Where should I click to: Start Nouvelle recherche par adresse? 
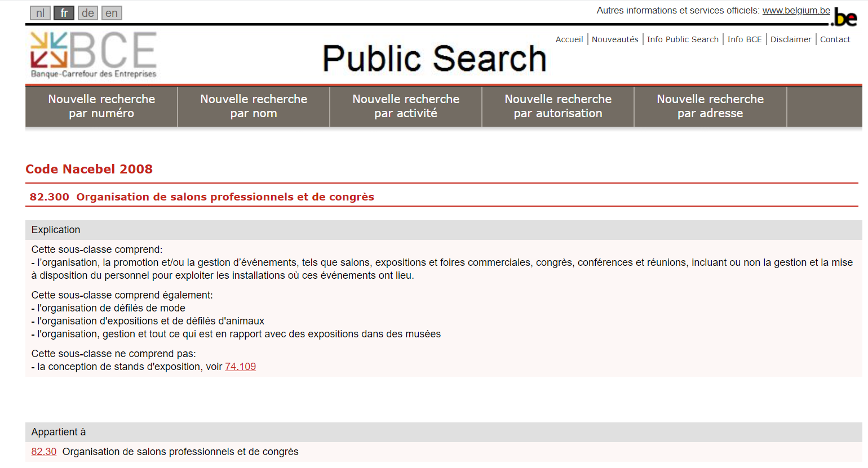click(x=710, y=106)
